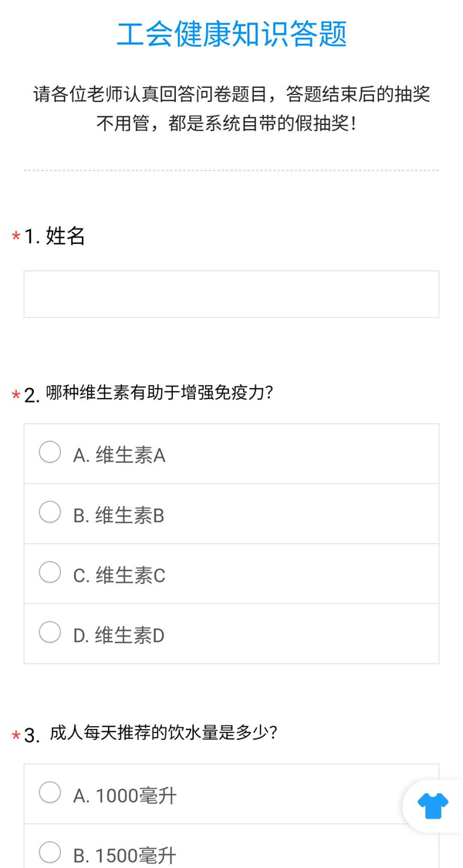Click the question text 哪种维生素有助于增强免疫力
The image size is (463, 868).
click(x=160, y=393)
